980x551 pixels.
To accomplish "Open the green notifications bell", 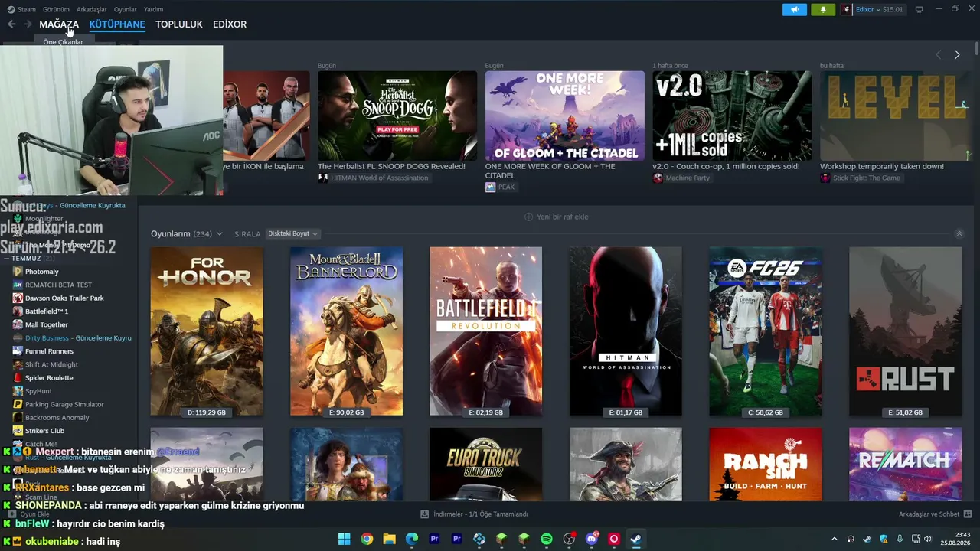I will coord(823,9).
